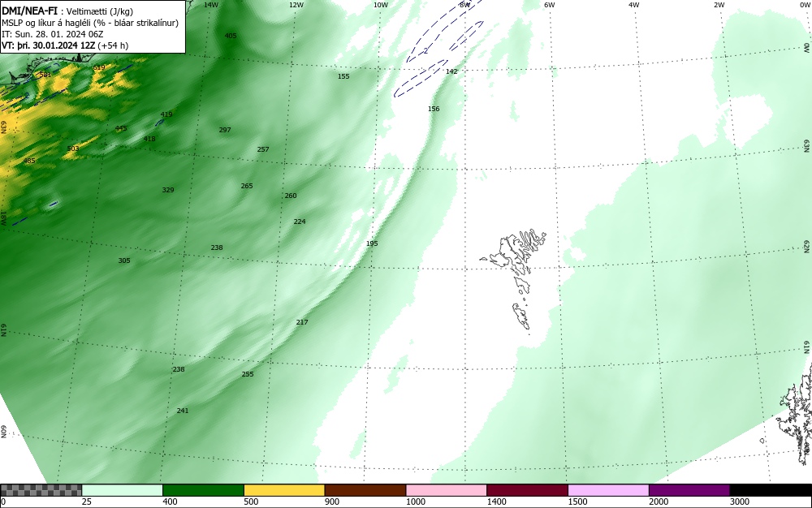Image resolution: width=812 pixels, height=508 pixels.
Task: Click the 142 map value
Action: pos(451,71)
